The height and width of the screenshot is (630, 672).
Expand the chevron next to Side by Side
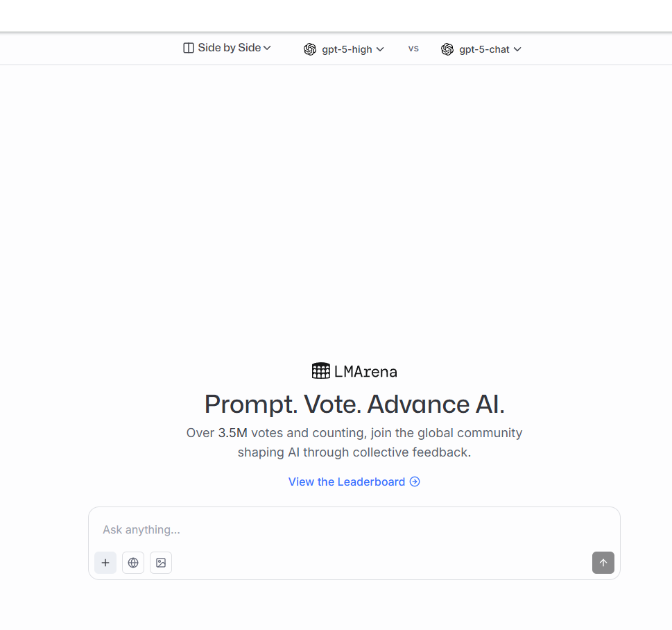click(267, 48)
